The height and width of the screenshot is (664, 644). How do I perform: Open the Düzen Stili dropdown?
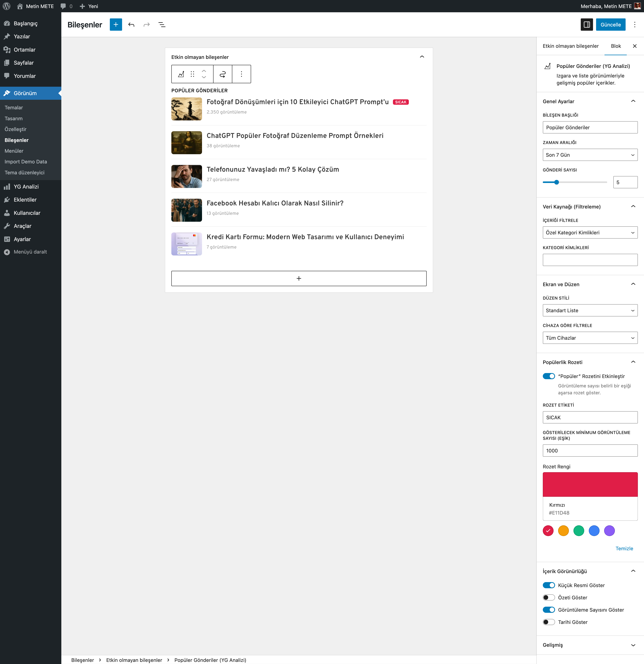(590, 311)
